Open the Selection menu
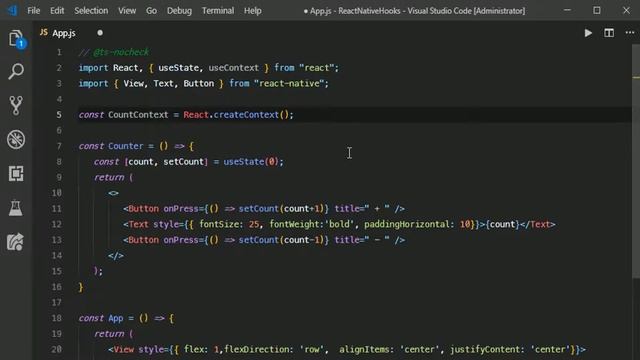This screenshot has height=360, width=640. pyautogui.click(x=91, y=11)
